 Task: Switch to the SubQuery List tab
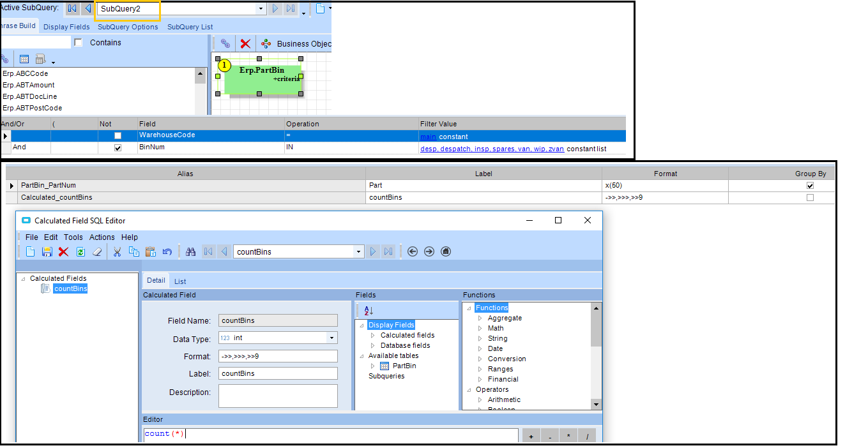(x=190, y=27)
